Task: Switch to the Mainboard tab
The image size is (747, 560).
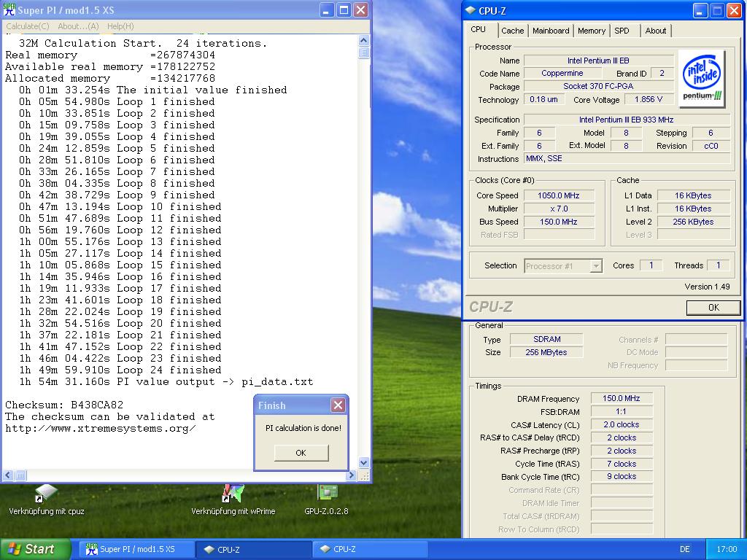Action: (551, 31)
